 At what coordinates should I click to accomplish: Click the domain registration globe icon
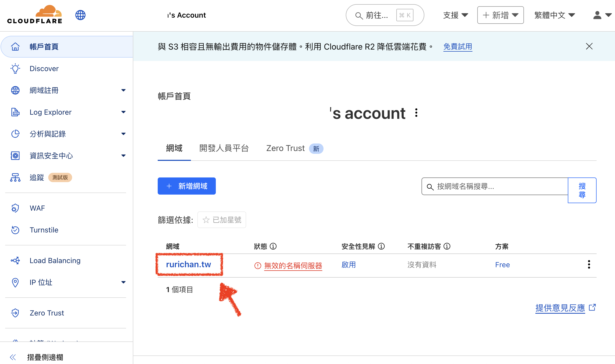(15, 90)
